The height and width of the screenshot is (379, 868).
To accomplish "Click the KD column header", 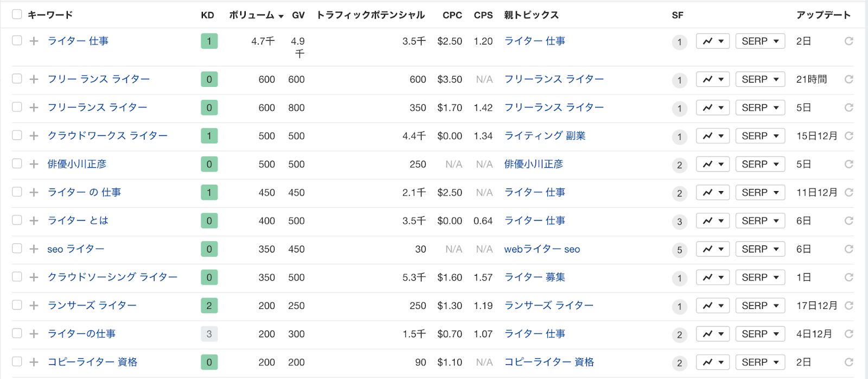I will 207,15.
